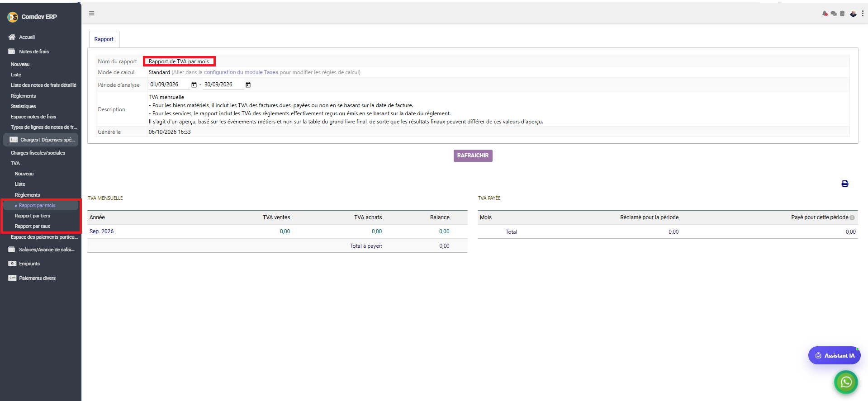Click the Paiements divers icon
The image size is (868, 401).
pos(12,278)
